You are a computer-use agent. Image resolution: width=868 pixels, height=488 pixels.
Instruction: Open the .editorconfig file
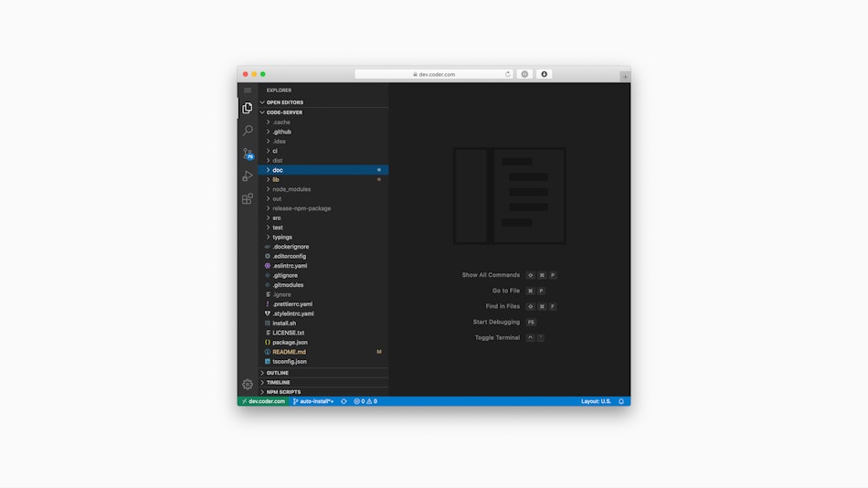(x=323, y=256)
